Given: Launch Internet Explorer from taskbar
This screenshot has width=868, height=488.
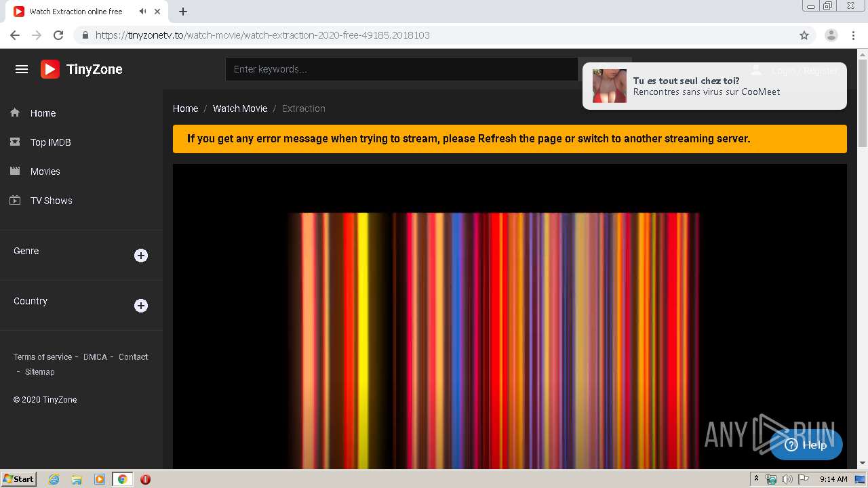Looking at the screenshot, I should pos(54,479).
